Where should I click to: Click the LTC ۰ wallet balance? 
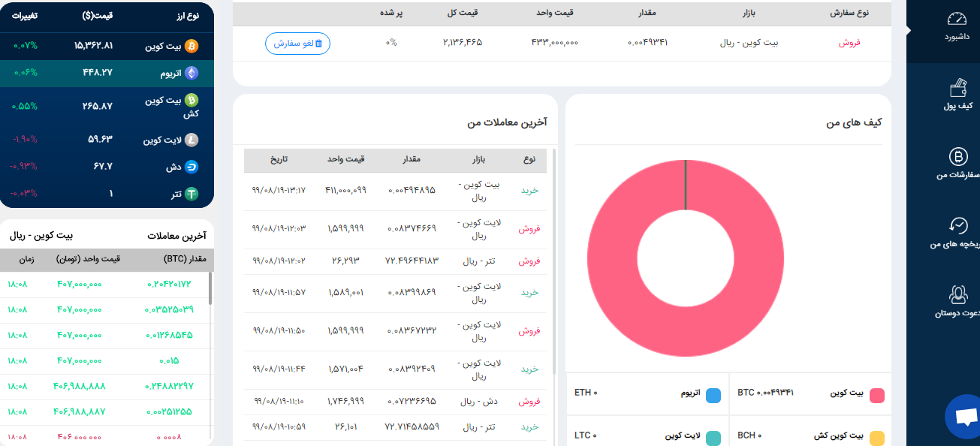point(586,435)
